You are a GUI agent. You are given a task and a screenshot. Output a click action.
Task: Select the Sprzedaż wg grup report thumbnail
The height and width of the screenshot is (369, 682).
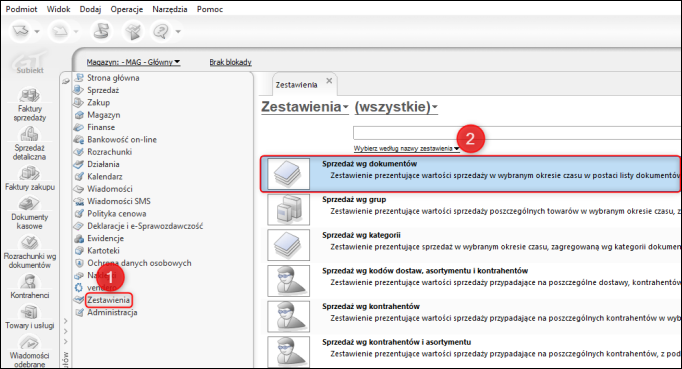(x=288, y=209)
